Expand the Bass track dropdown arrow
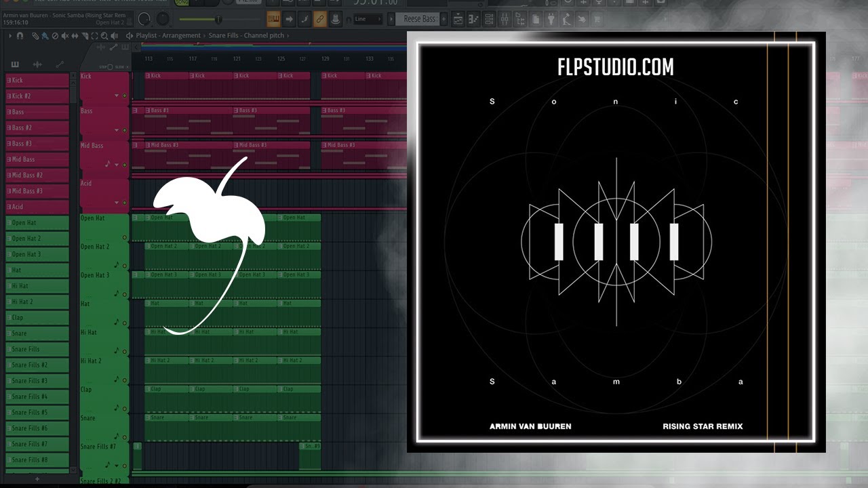This screenshot has height=488, width=868. (117, 130)
